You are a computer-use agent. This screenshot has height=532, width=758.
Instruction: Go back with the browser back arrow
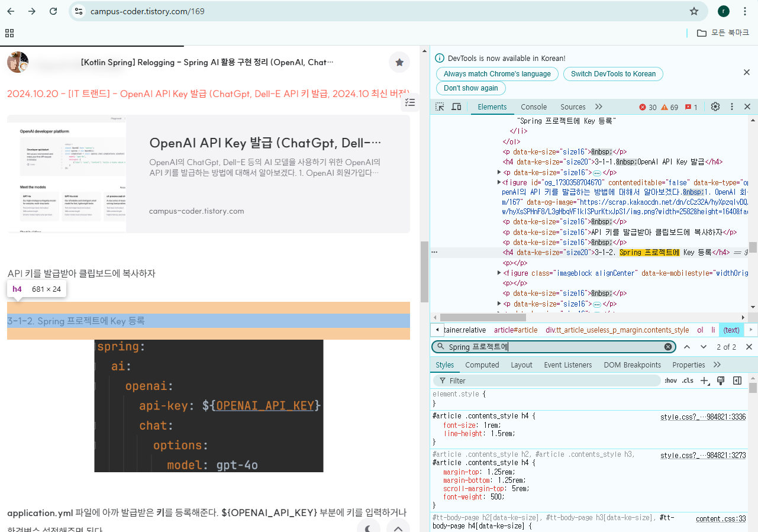[x=11, y=11]
